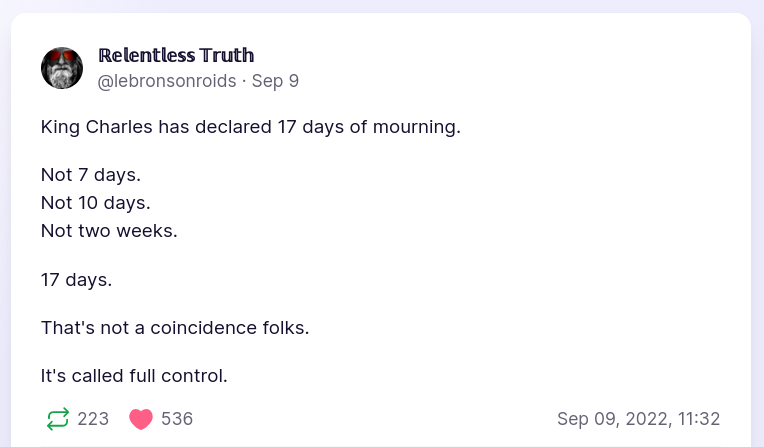This screenshot has height=447, width=764.
Task: Click 'That's not a coincidence folks.' text
Action: click(175, 327)
